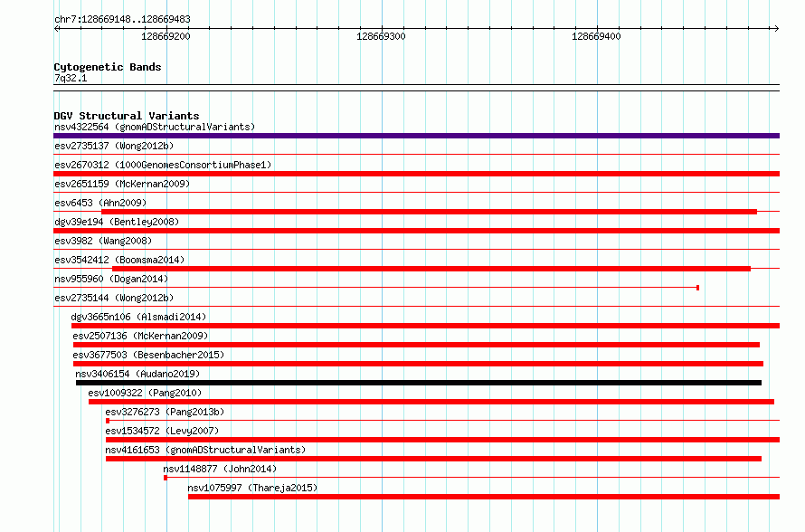805x532 pixels.
Task: Open esv2670312 (1000GenomesConsortiumPhase1) label
Action: [163, 165]
